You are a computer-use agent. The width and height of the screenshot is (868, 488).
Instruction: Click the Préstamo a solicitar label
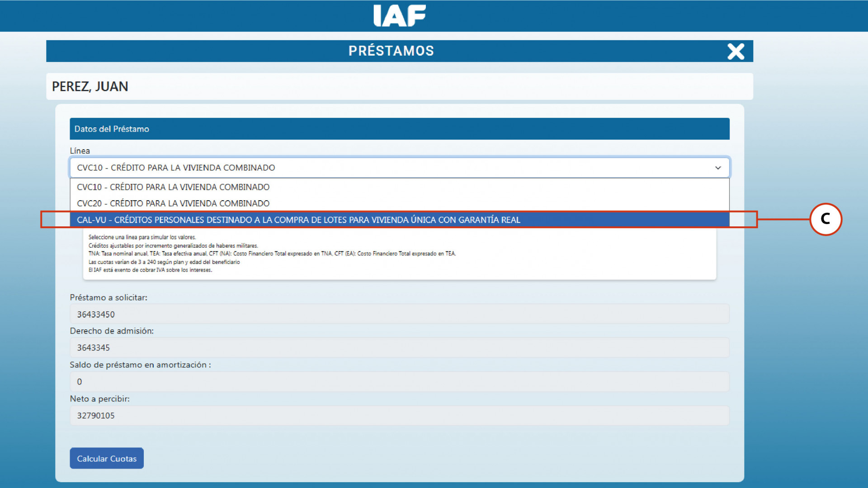108,297
